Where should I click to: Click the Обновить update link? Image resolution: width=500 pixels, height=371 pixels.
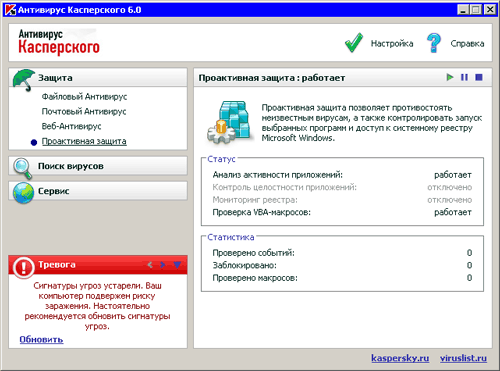pos(41,340)
